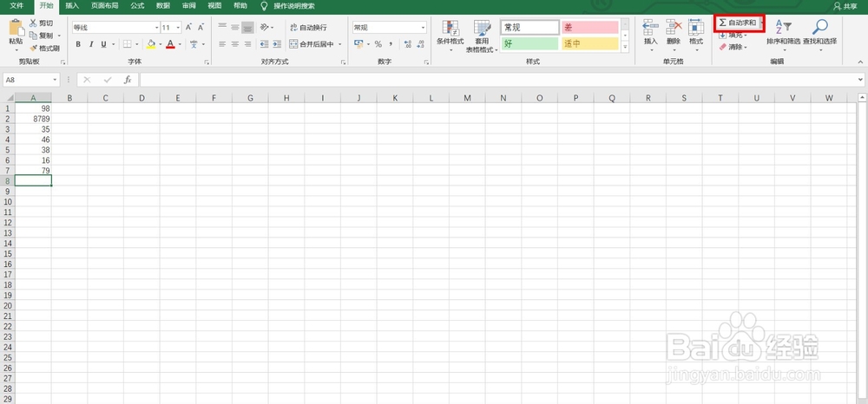The width and height of the screenshot is (868, 404).
Task: Click the accounting number format icon
Action: 358,44
